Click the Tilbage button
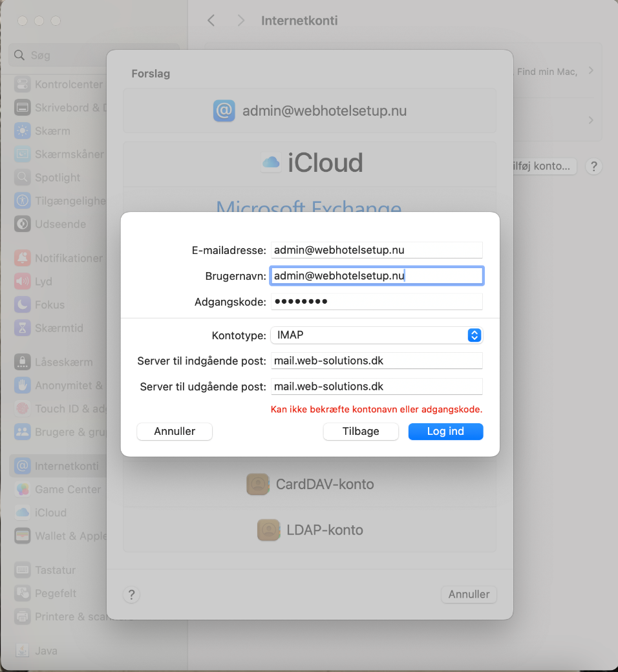This screenshot has height=672, width=618. (x=361, y=431)
